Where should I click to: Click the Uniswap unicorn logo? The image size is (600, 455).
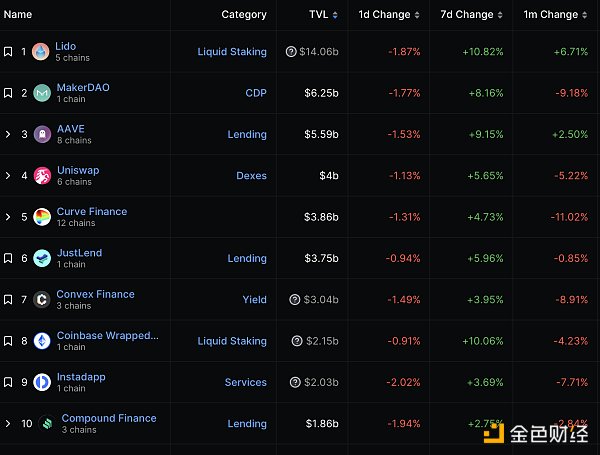tap(41, 176)
